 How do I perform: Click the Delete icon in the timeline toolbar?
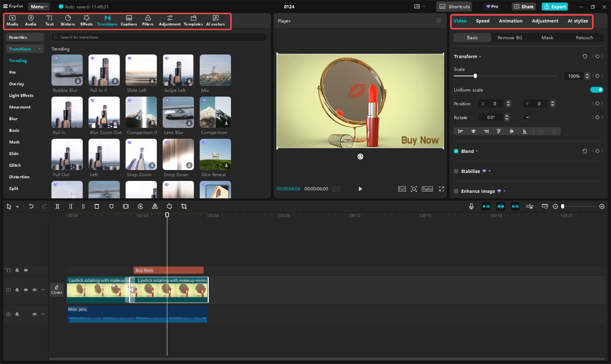pos(97,206)
